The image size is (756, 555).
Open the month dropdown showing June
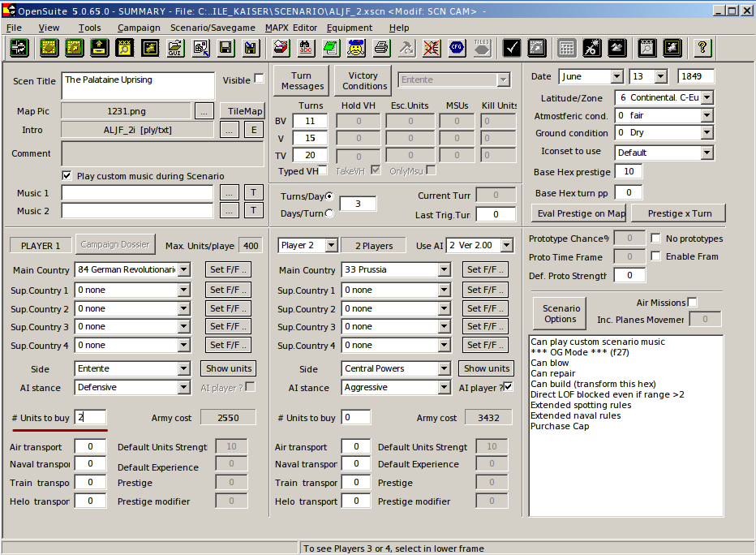[616, 76]
